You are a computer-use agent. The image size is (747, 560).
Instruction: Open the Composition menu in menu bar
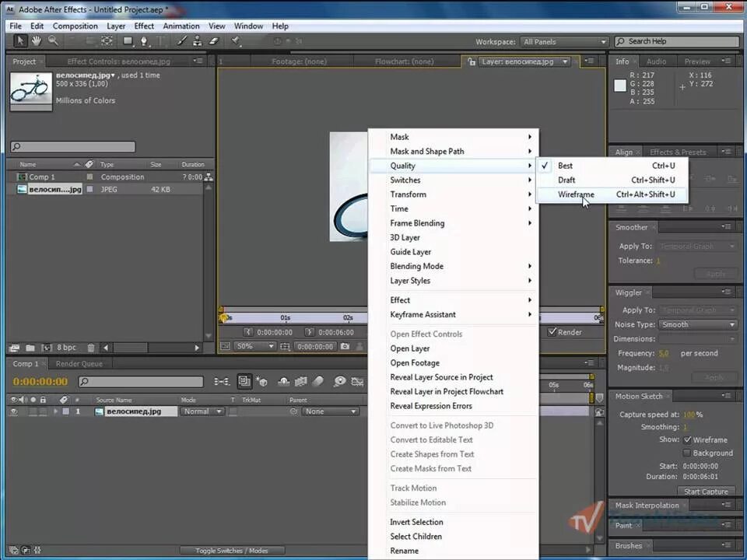(x=75, y=26)
